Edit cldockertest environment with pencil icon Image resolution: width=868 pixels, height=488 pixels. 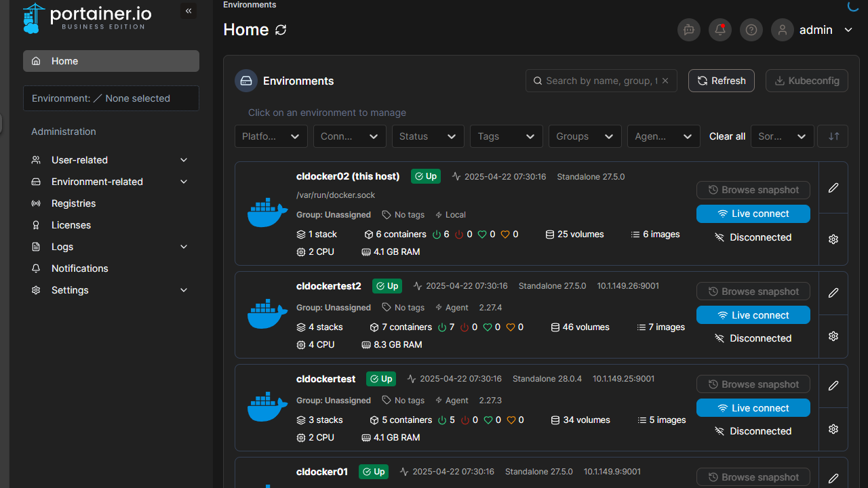tap(833, 386)
